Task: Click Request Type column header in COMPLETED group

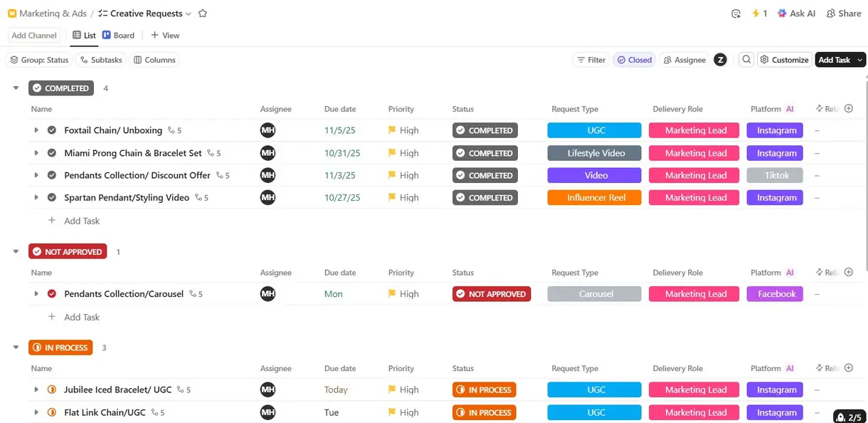Action: pos(575,109)
